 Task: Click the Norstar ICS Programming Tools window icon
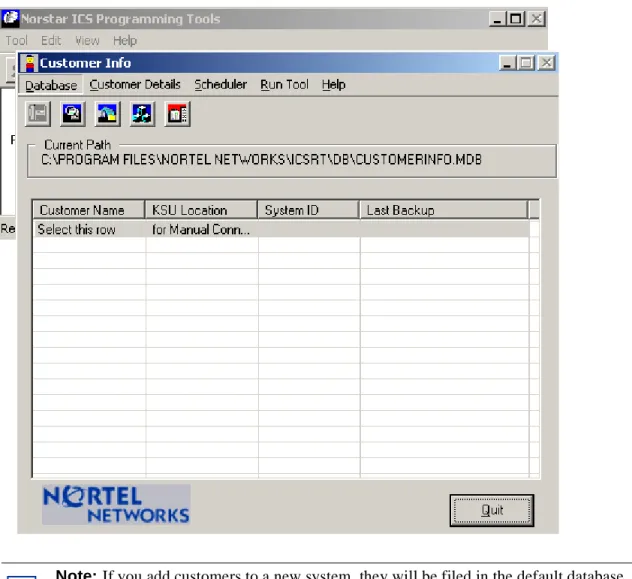[10, 19]
